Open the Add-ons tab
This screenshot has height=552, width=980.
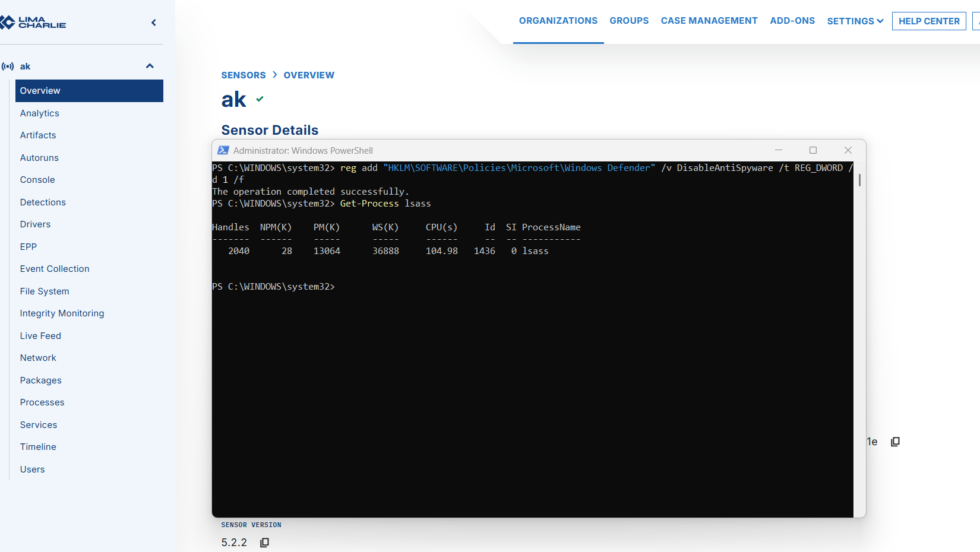pyautogui.click(x=792, y=21)
